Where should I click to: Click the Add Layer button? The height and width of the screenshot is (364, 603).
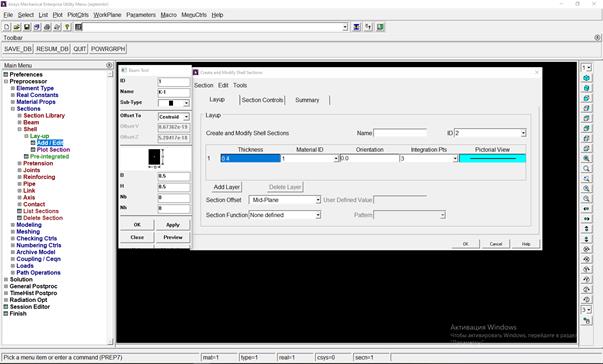click(227, 187)
